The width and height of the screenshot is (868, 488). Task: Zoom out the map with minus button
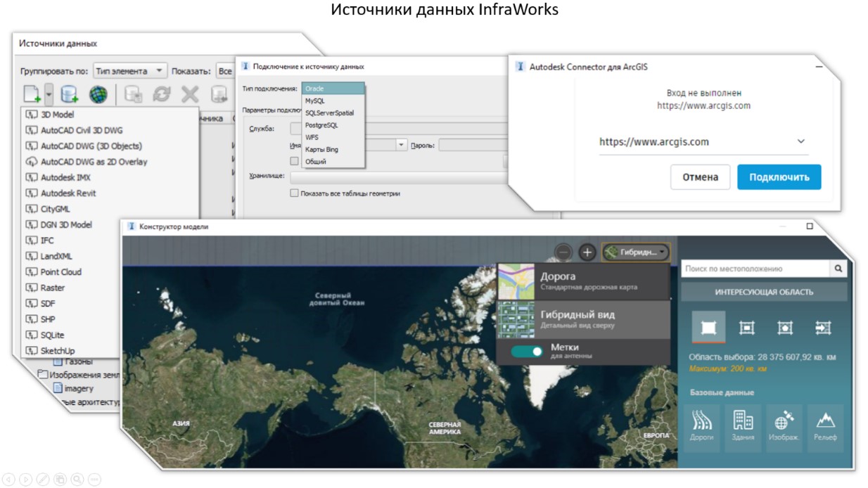[x=563, y=252]
